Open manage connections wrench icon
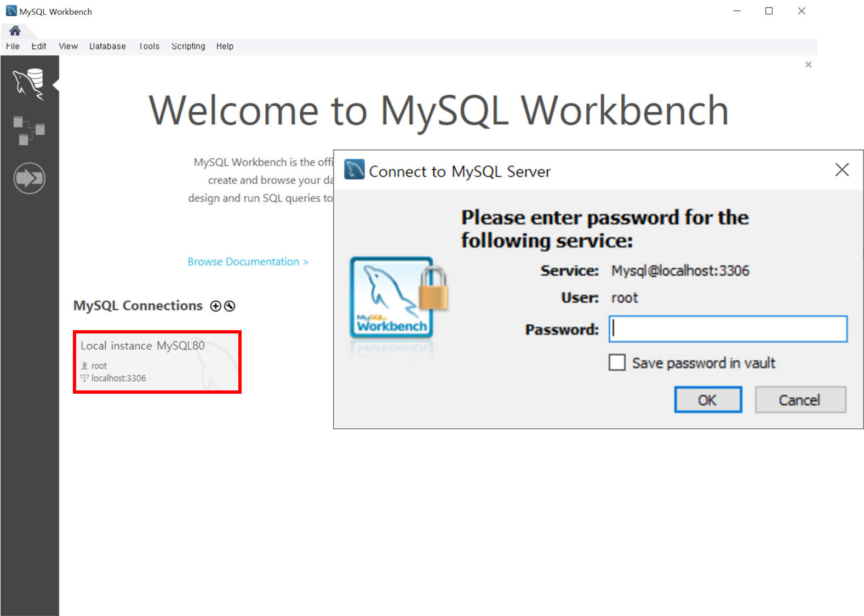This screenshot has height=616, width=864. click(x=230, y=306)
